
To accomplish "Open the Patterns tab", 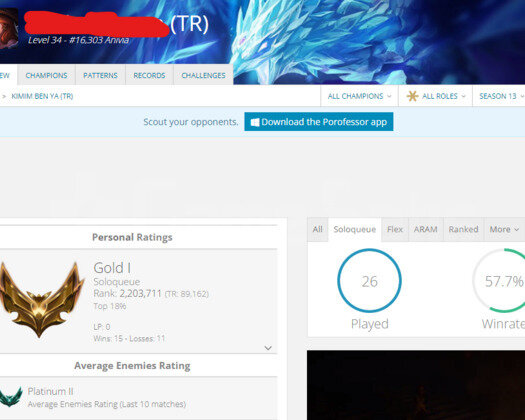I will [x=100, y=75].
